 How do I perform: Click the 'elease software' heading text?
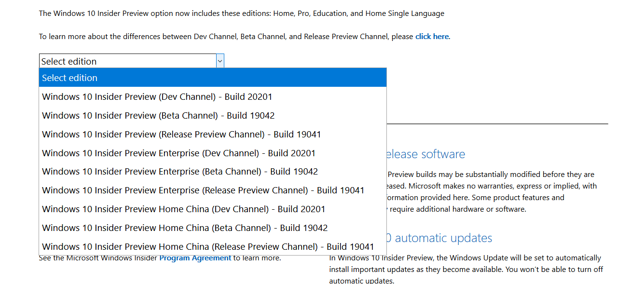[x=425, y=154]
